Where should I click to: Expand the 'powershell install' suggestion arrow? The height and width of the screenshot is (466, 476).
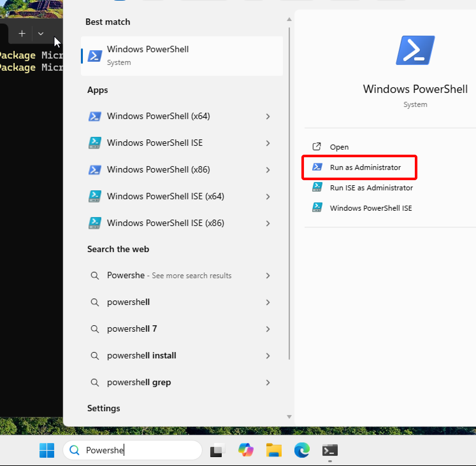pos(268,356)
